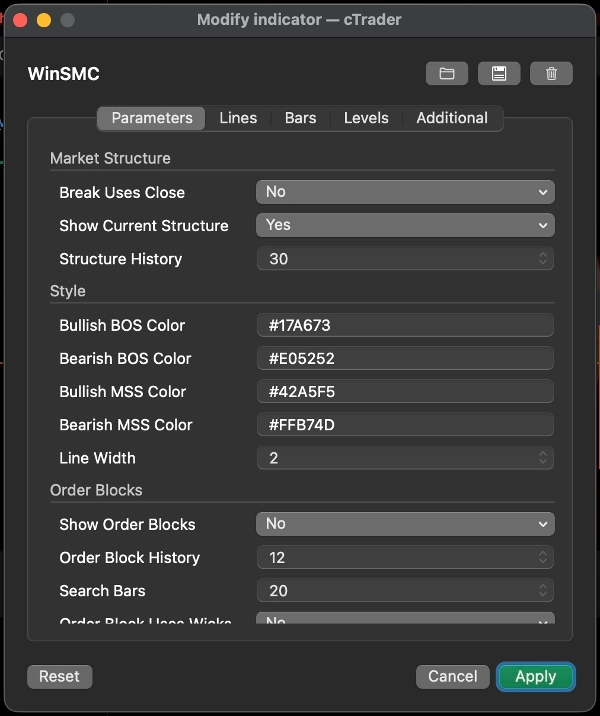Screen dimensions: 600x716
Task: Click the Structure History label
Action: (x=121, y=259)
